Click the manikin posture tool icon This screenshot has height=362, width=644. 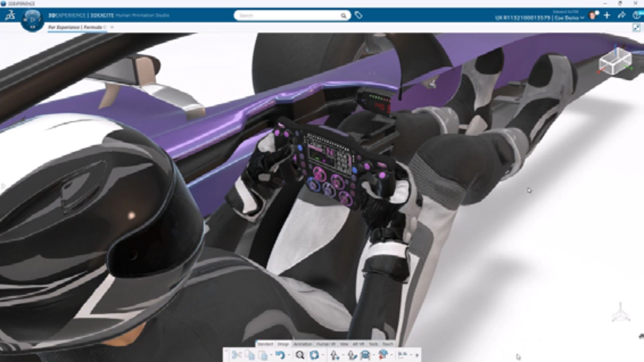352,355
